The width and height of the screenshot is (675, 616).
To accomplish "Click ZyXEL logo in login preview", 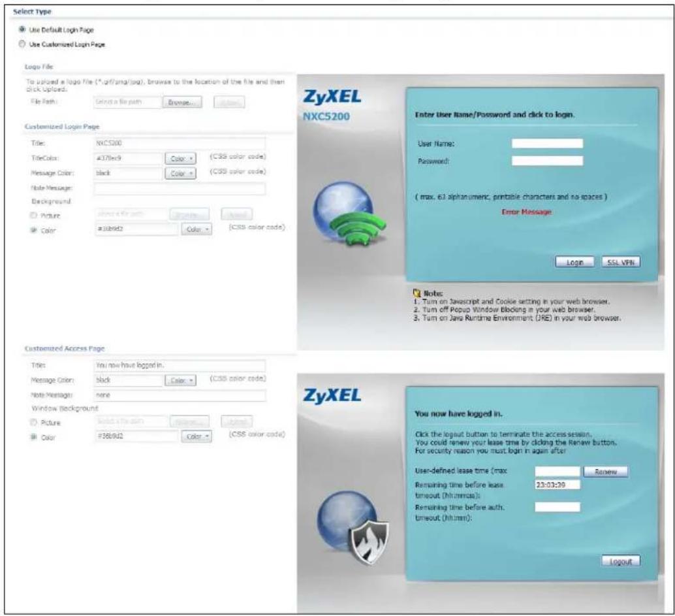I will [332, 97].
